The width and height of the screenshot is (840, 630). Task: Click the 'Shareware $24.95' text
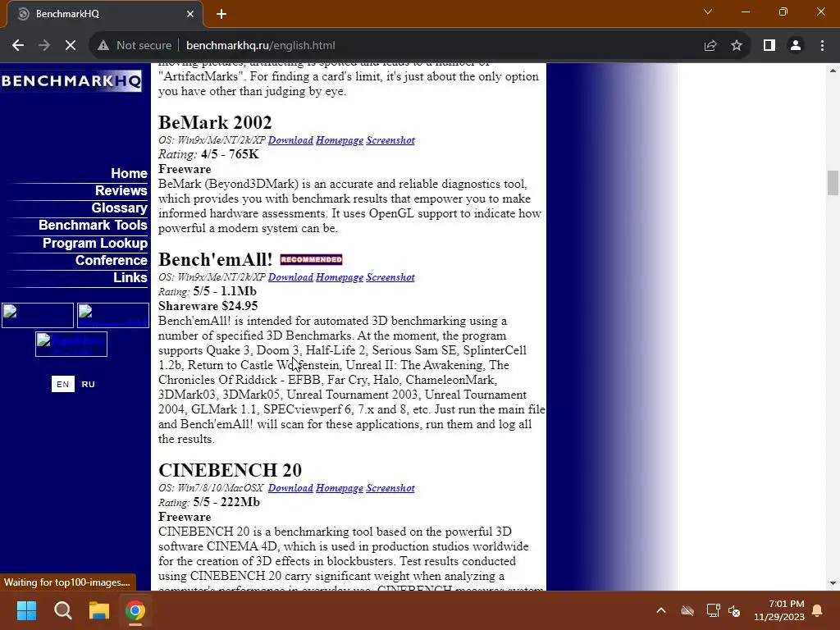(x=208, y=306)
